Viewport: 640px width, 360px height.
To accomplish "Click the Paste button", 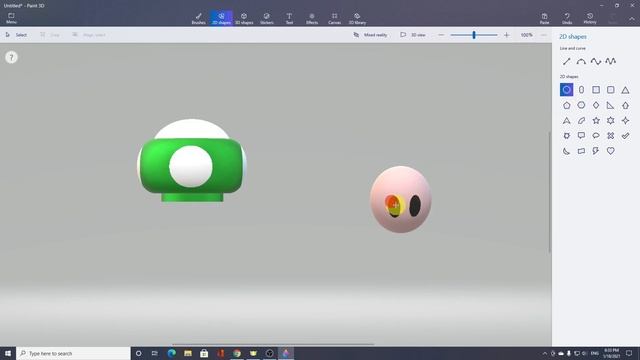I will tap(544, 18).
